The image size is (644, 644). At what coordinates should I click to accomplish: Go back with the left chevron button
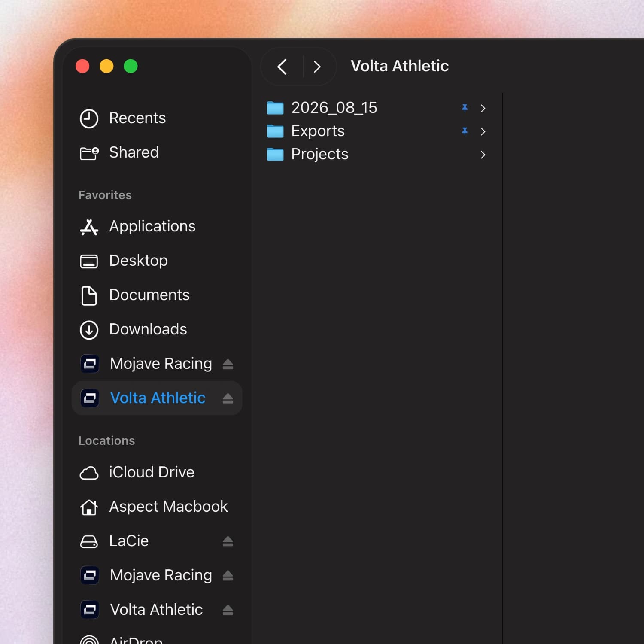pyautogui.click(x=282, y=67)
